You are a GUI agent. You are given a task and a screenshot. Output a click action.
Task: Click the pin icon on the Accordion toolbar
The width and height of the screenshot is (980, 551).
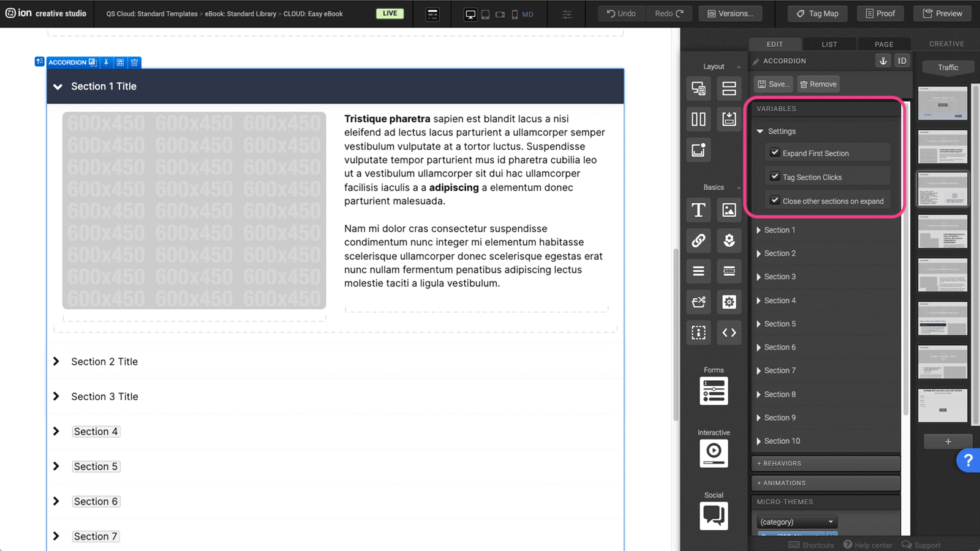pos(107,62)
